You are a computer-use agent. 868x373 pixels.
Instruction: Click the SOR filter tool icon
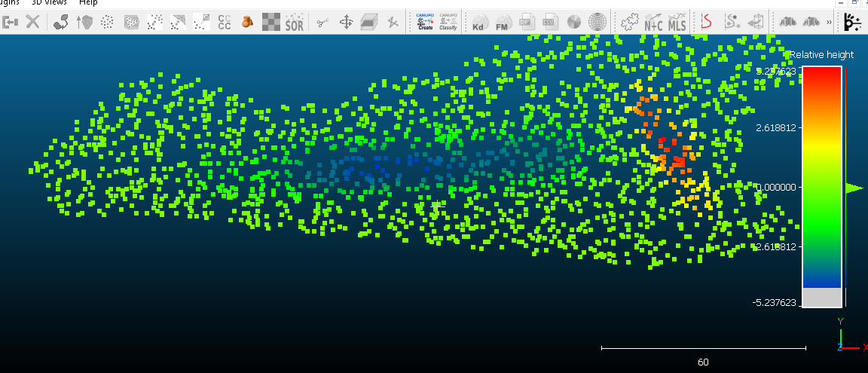(294, 23)
